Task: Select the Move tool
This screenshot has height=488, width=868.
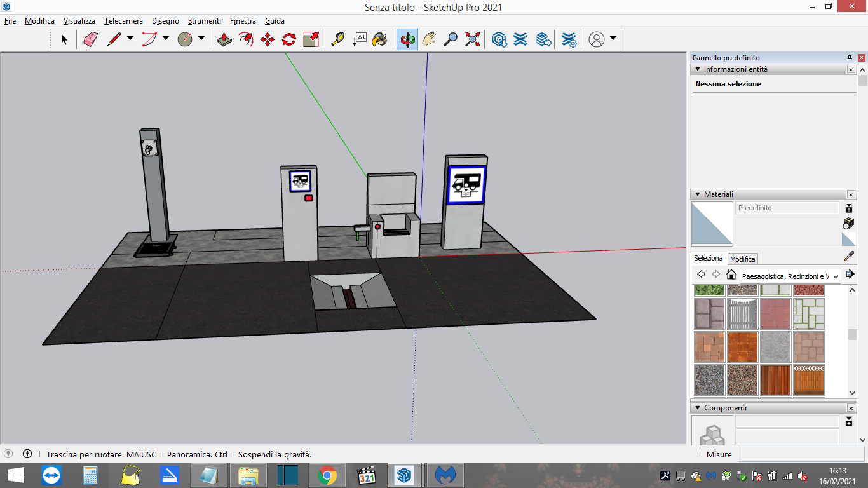Action: [x=268, y=39]
